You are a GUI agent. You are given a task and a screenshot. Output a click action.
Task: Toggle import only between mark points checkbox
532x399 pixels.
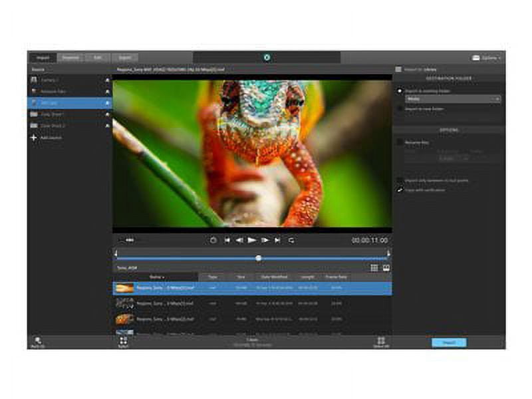tap(400, 180)
